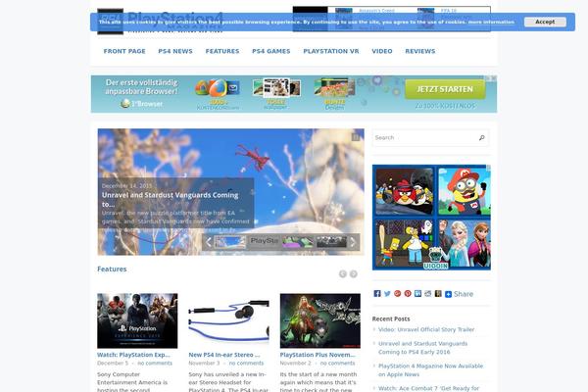
Task: Open PlayStation Plus November article thumbnail
Action: click(320, 320)
